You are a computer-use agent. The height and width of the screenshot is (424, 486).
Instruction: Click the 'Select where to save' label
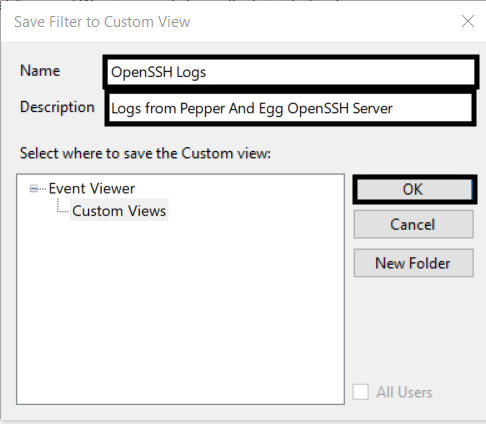145,153
